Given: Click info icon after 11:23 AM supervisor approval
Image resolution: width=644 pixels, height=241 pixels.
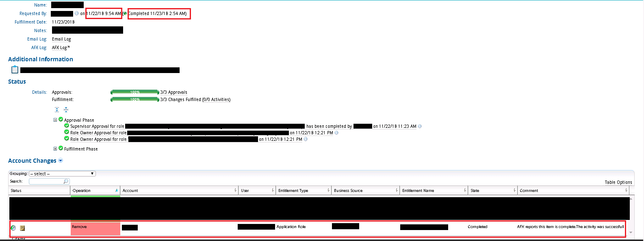Looking at the screenshot, I should coord(420,126).
